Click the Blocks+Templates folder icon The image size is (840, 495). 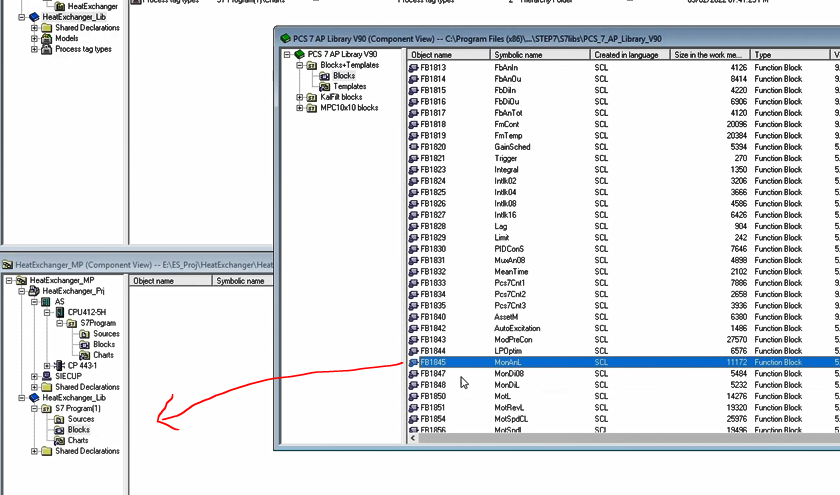click(x=312, y=65)
